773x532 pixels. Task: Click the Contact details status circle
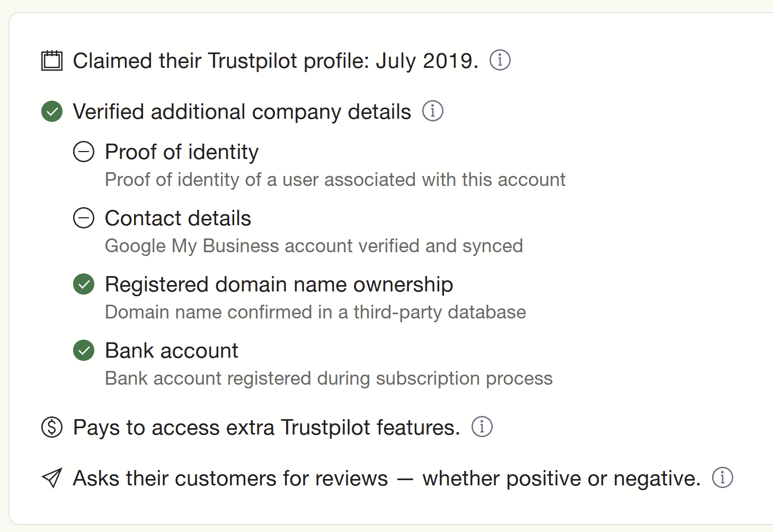click(x=84, y=218)
